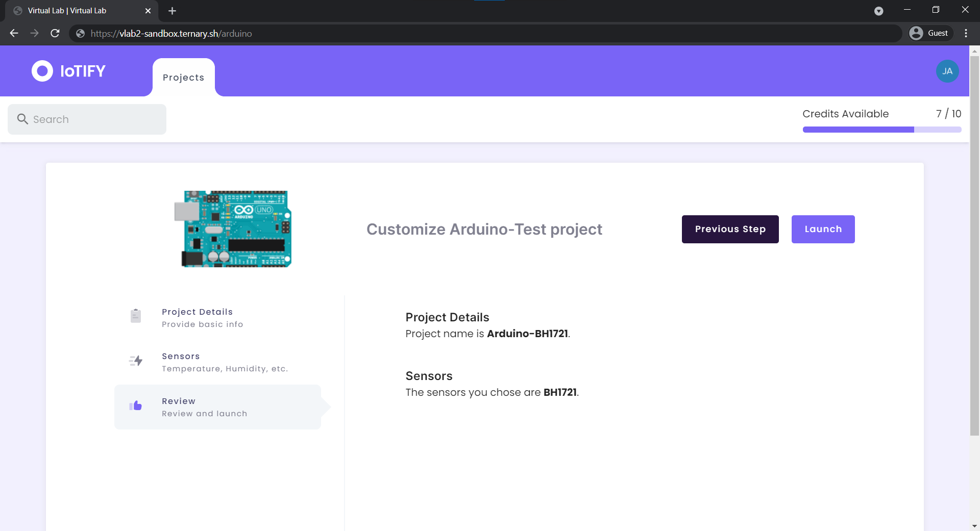
Task: Click the browser forward arrow
Action: 34,33
